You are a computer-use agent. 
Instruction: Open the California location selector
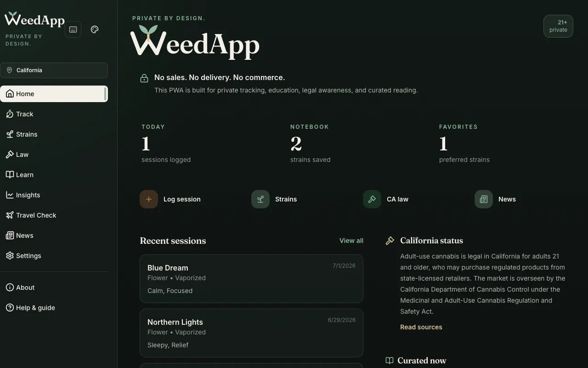click(x=54, y=70)
